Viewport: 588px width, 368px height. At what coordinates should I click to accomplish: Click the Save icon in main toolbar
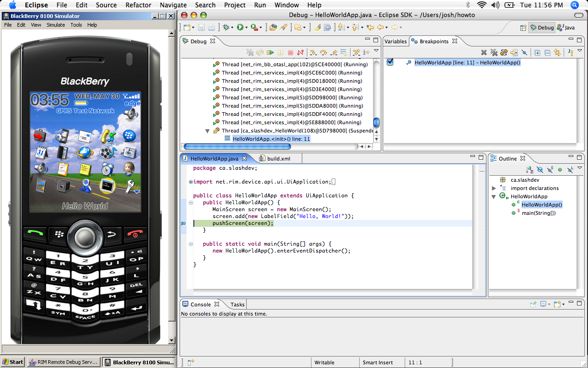coord(201,28)
